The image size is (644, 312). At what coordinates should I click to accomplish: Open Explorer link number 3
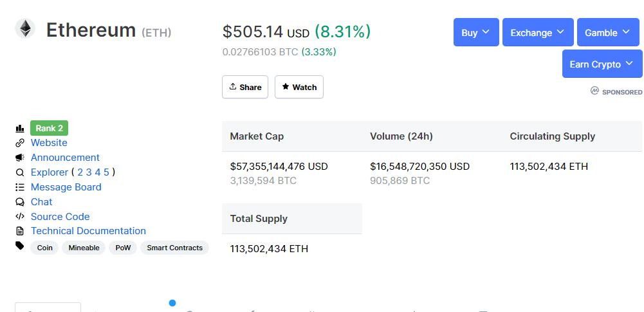[89, 172]
